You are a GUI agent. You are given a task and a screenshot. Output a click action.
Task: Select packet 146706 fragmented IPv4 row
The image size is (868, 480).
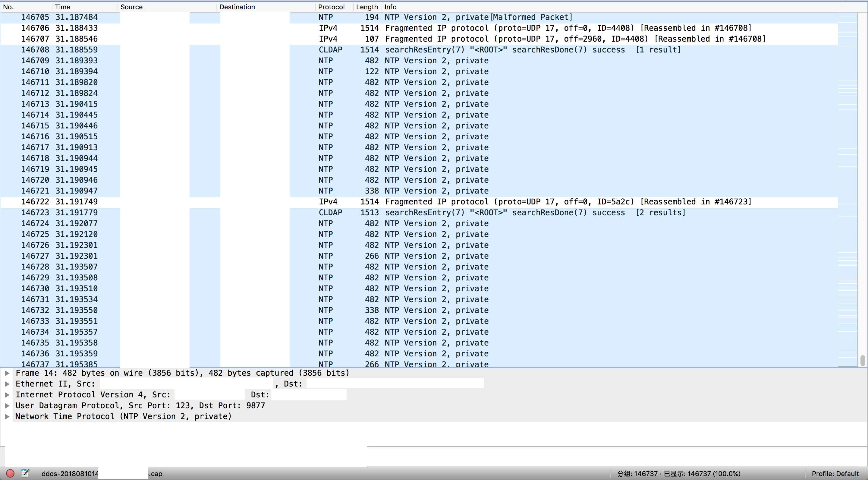(x=419, y=28)
